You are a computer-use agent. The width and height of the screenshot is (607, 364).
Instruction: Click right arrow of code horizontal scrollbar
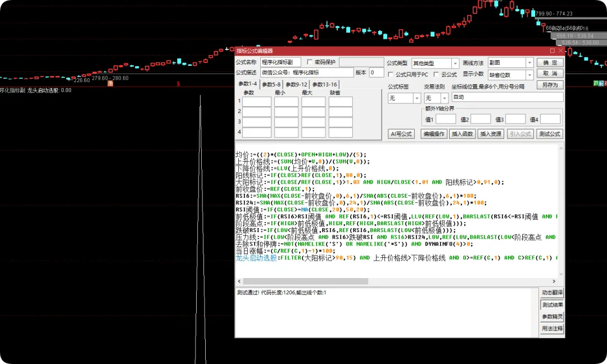coord(554,281)
